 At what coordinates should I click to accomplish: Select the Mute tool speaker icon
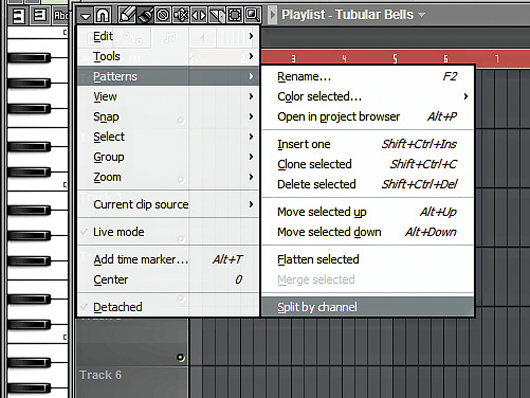181,15
